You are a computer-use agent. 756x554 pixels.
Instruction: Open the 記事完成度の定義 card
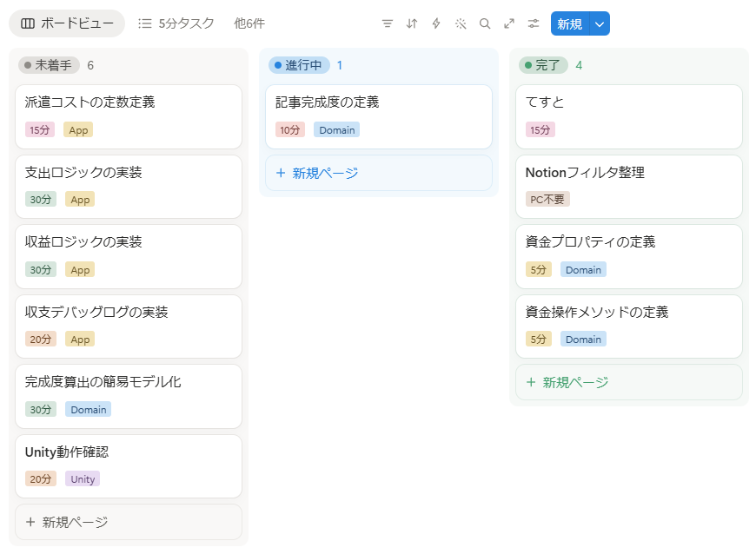click(379, 116)
